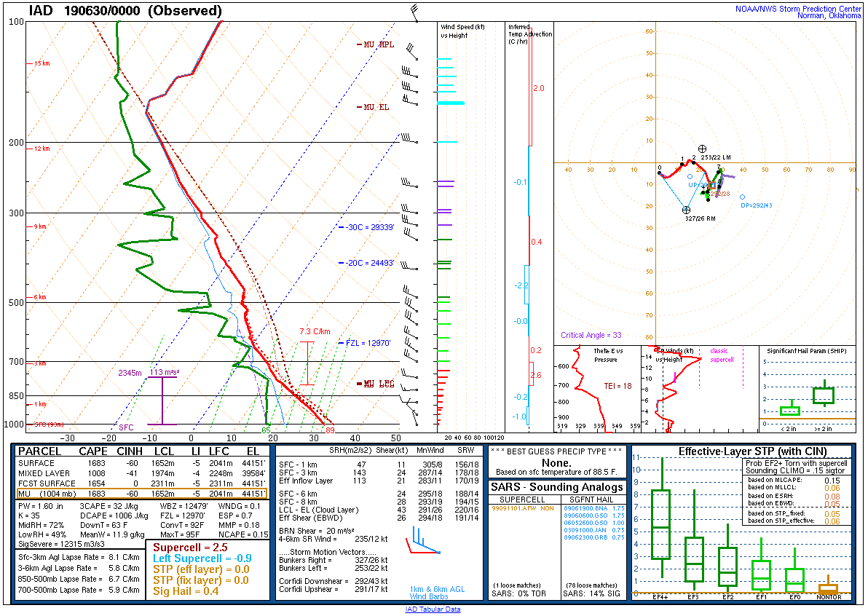Click the MU LCL label on skew-T
Screen dimensions: 868x616
[376, 384]
